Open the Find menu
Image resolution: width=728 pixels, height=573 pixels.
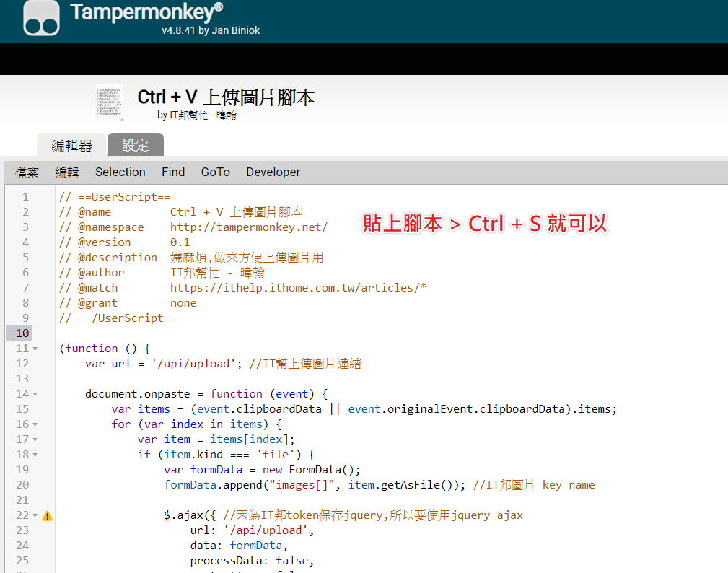pyautogui.click(x=173, y=172)
